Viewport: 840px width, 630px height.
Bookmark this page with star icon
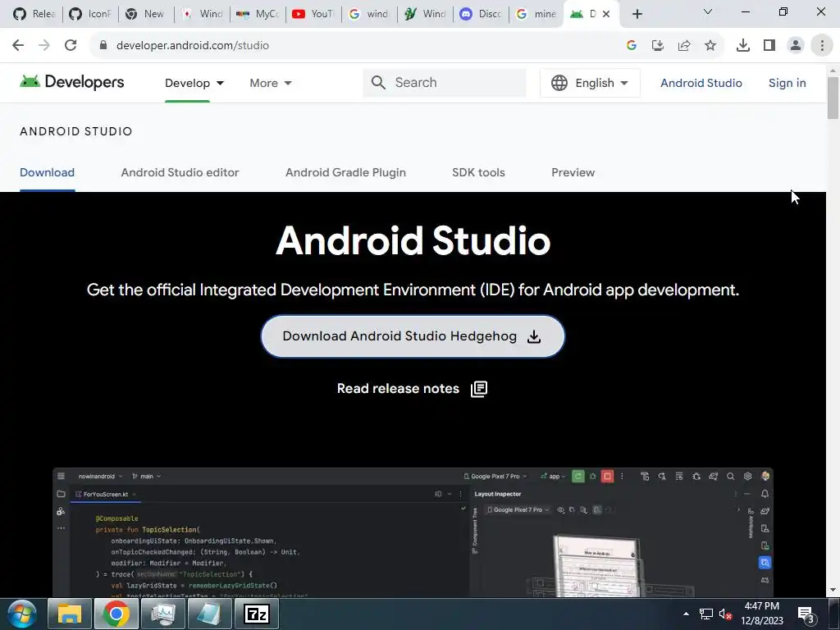(710, 46)
